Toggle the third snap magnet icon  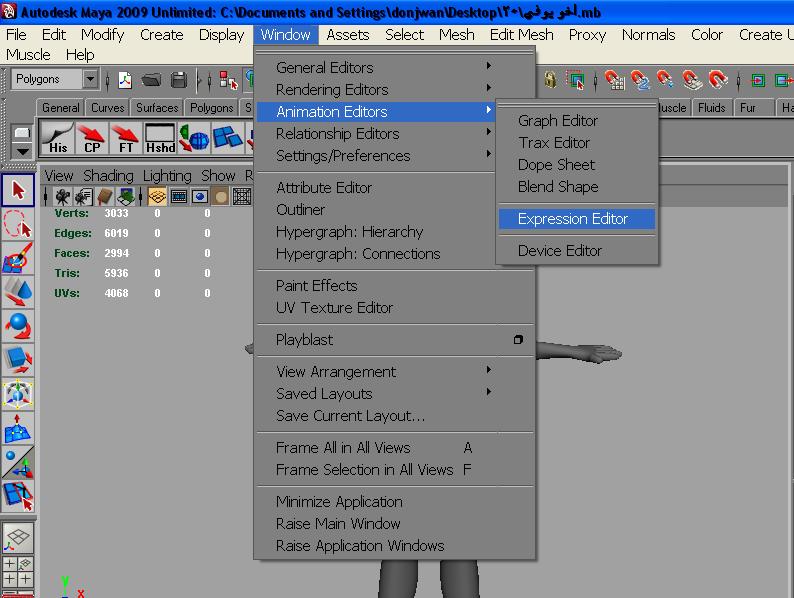tap(665, 79)
